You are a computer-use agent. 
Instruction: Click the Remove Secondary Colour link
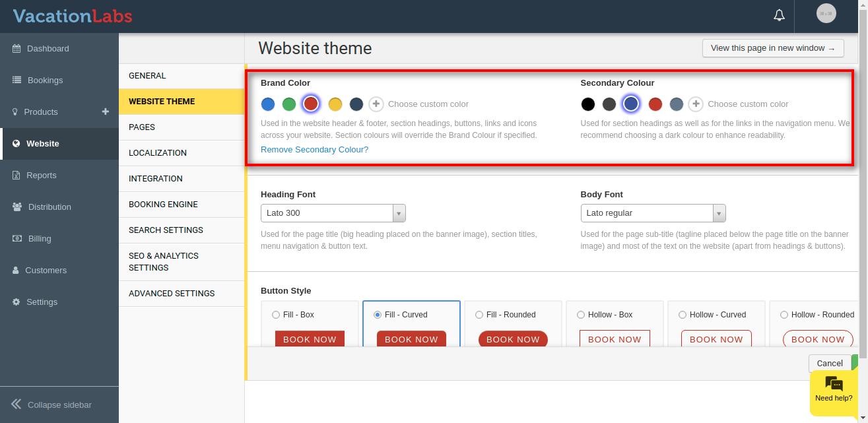pos(314,150)
